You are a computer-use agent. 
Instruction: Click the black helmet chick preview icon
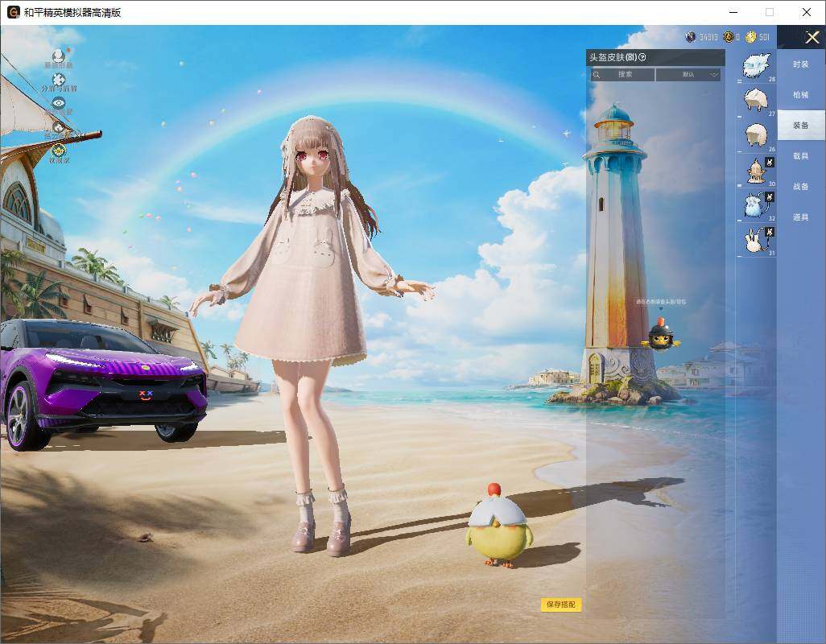pyautogui.click(x=661, y=336)
